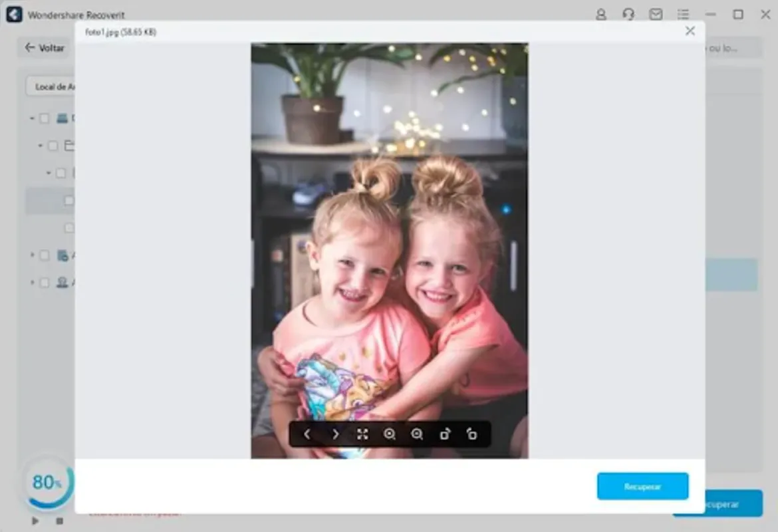Zoom in on the previewed photo
Viewport: 778px width, 532px height.
point(390,434)
